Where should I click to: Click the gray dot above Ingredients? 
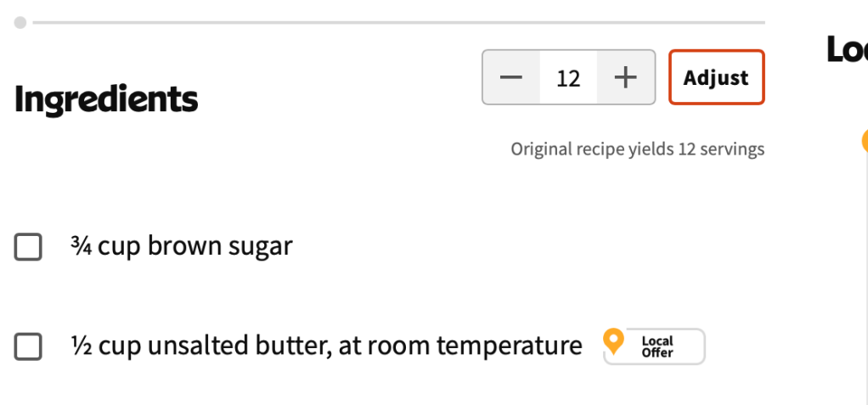tap(20, 23)
